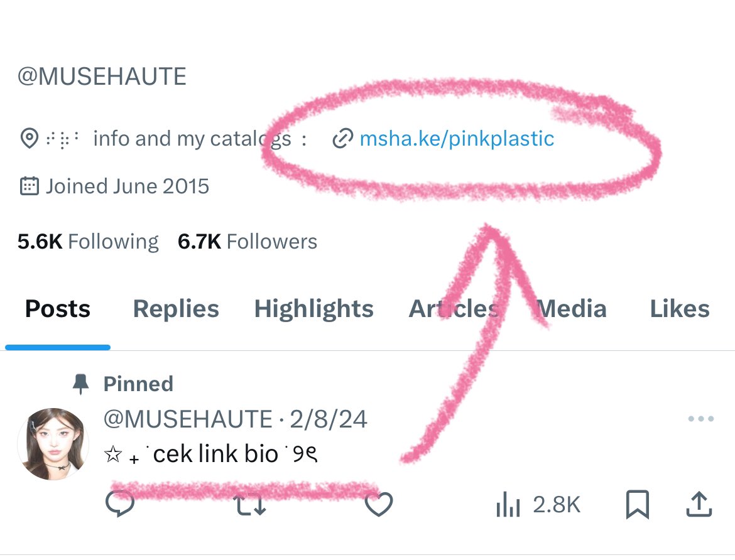735x560 pixels.
Task: Repost the pinned tweet
Action: tap(250, 505)
